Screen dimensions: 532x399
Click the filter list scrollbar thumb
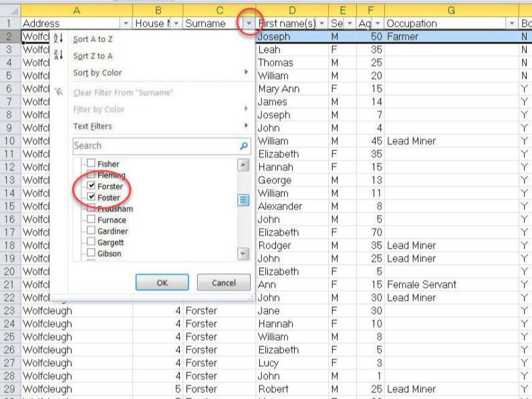pos(243,201)
